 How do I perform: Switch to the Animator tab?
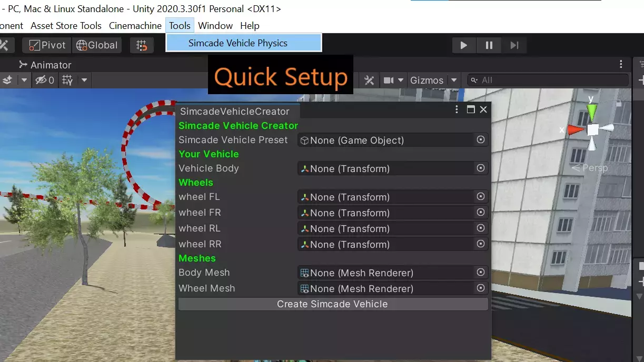pyautogui.click(x=45, y=65)
